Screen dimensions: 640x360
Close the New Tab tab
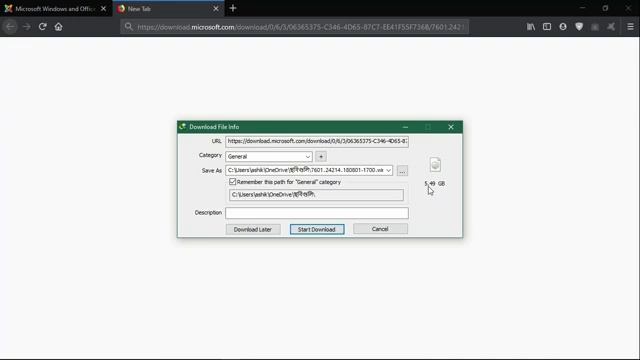coord(216,9)
